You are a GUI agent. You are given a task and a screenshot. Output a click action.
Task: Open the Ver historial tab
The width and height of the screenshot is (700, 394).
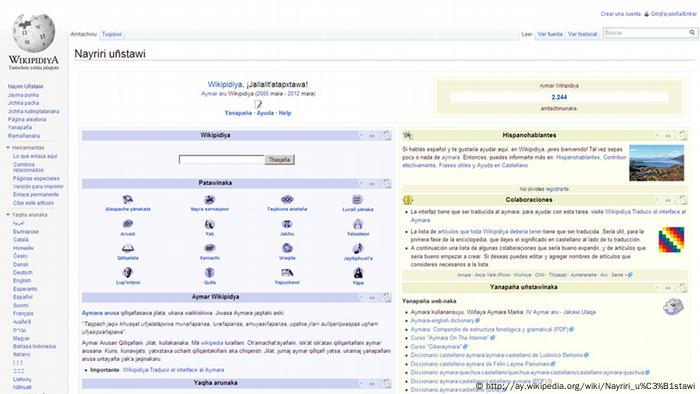coord(583,34)
